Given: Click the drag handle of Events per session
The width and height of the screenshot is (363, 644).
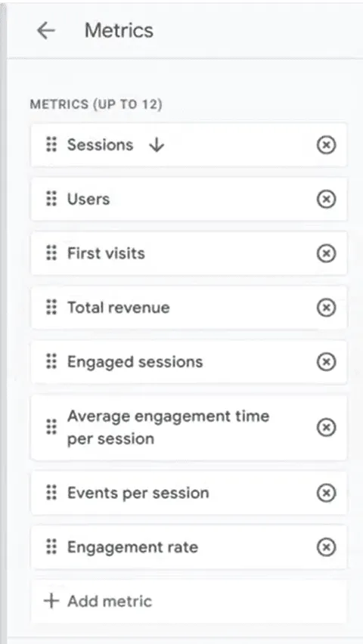Looking at the screenshot, I should [x=51, y=493].
